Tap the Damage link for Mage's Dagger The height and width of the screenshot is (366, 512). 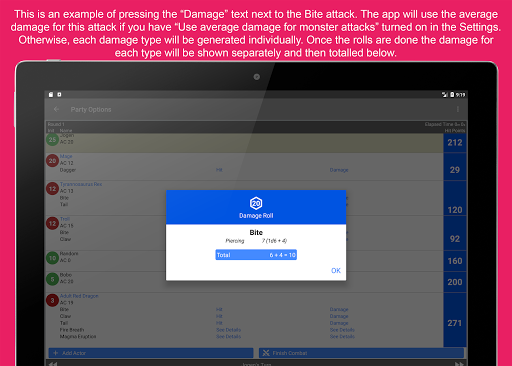(x=339, y=170)
